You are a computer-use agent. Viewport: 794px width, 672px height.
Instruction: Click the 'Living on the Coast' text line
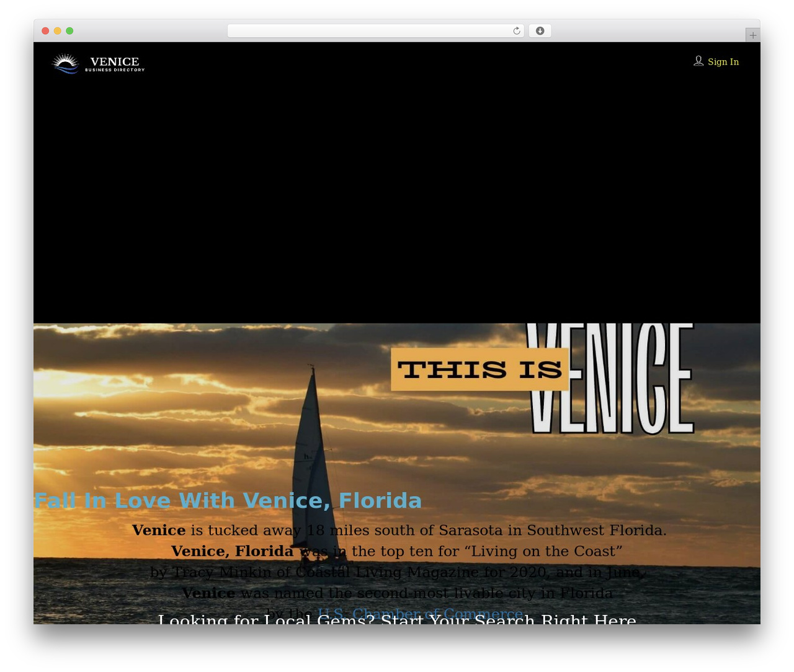tap(396, 551)
